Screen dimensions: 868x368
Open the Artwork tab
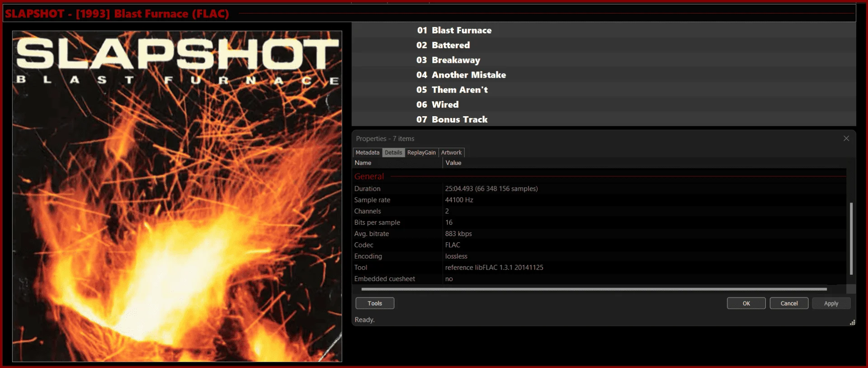coord(451,152)
